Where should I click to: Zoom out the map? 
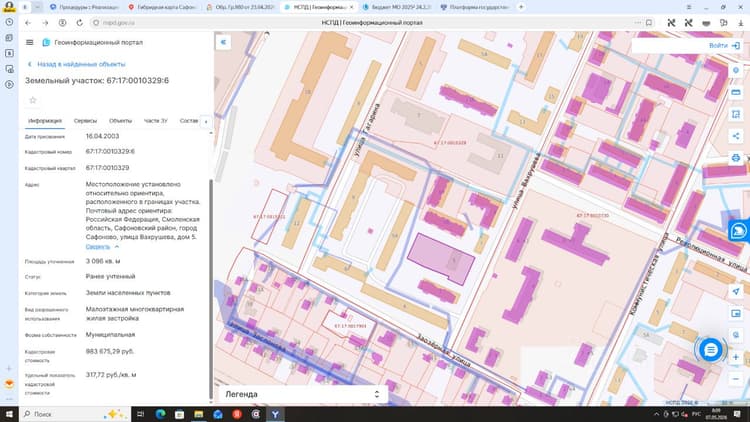click(736, 379)
